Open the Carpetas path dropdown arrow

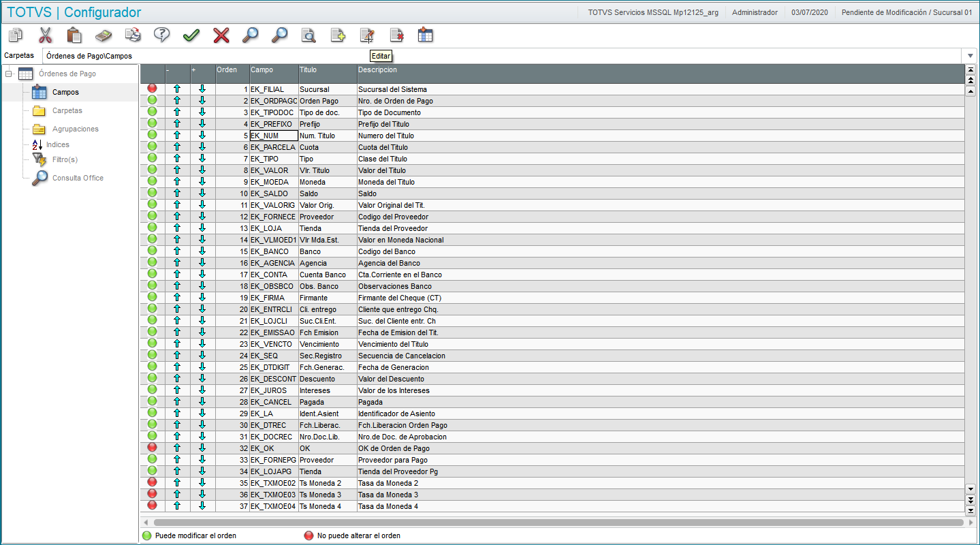pos(969,56)
